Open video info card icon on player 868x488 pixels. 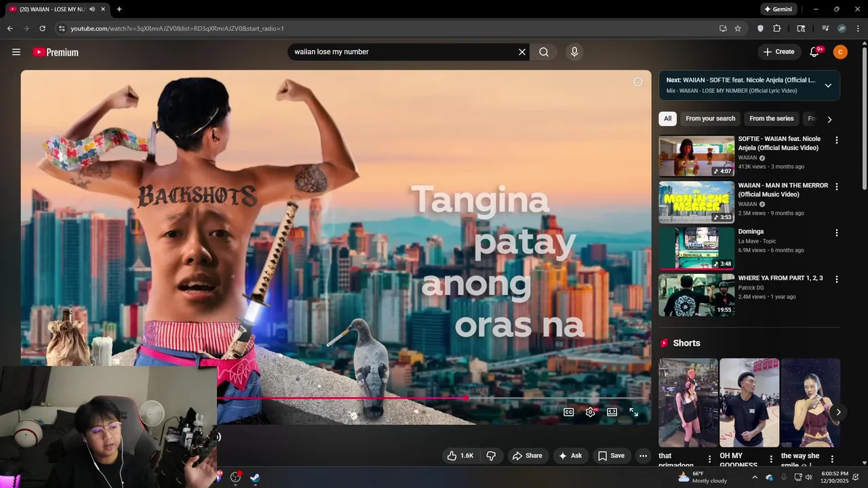pos(637,82)
